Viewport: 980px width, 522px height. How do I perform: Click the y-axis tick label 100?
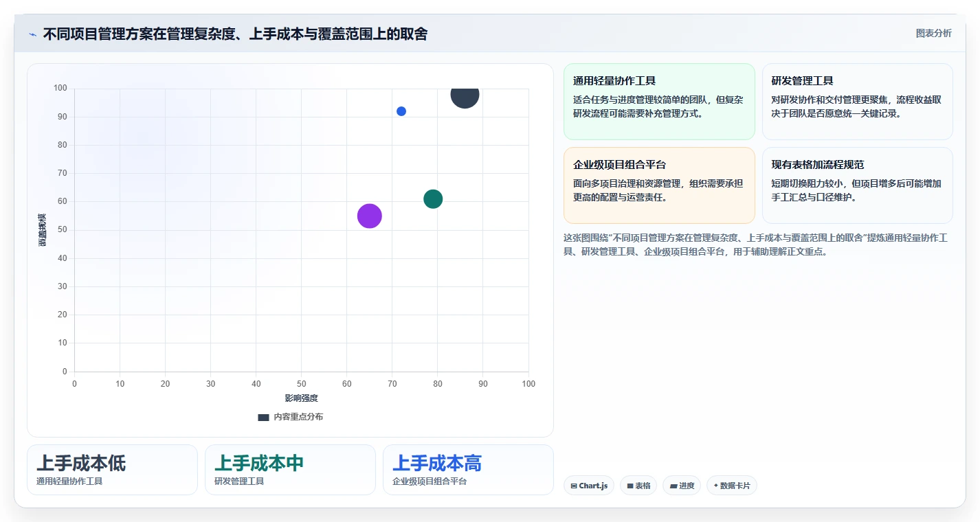coord(60,88)
